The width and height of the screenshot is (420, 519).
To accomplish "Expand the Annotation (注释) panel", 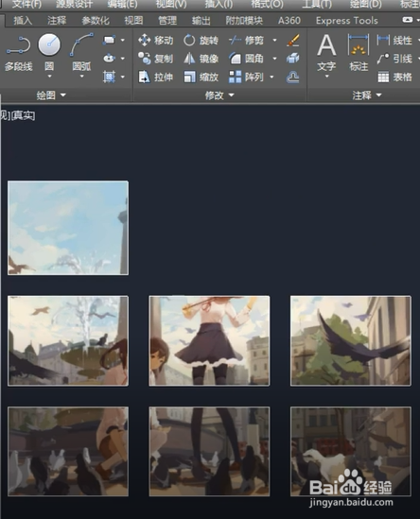I will [x=367, y=95].
